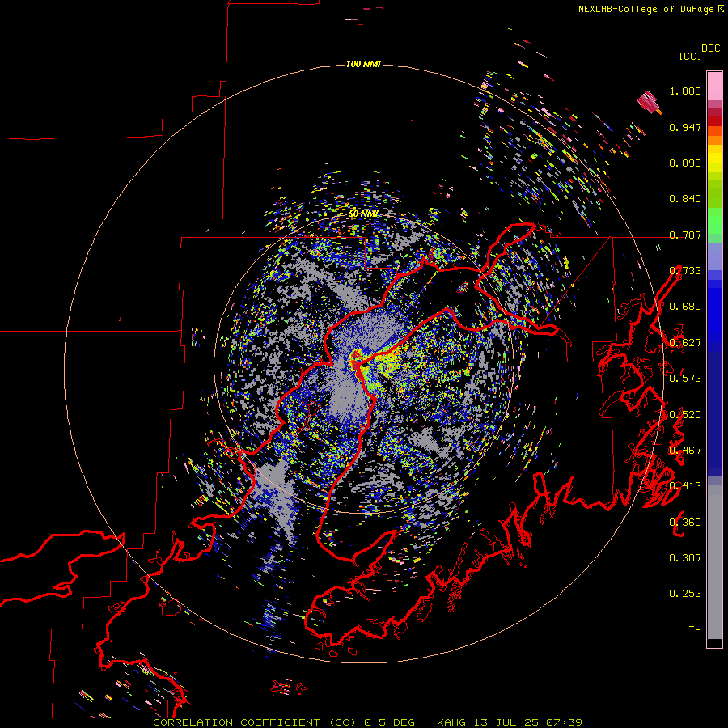Click the CORRELATION COEFFICIENT (CC) product title
The image size is (728, 728).
[x=255, y=722]
